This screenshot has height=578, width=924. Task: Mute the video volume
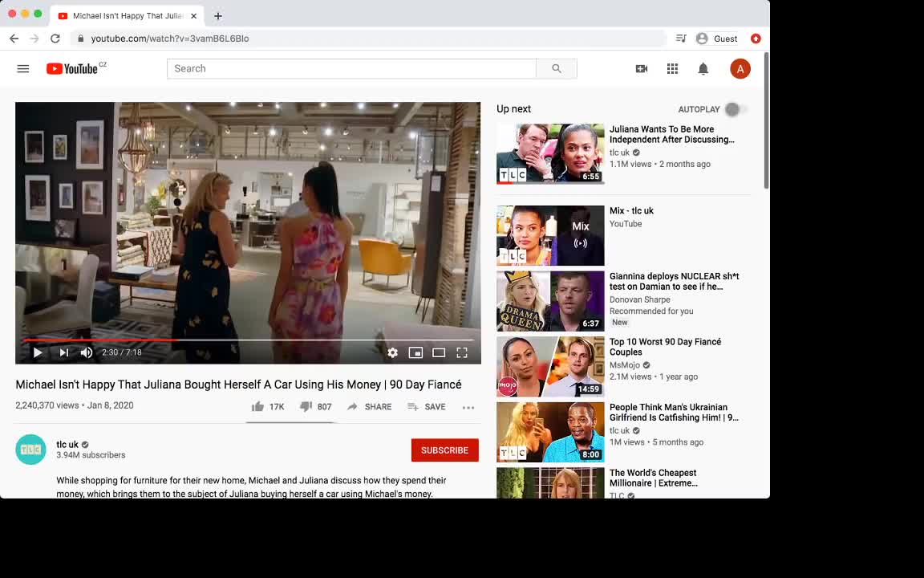coord(87,352)
